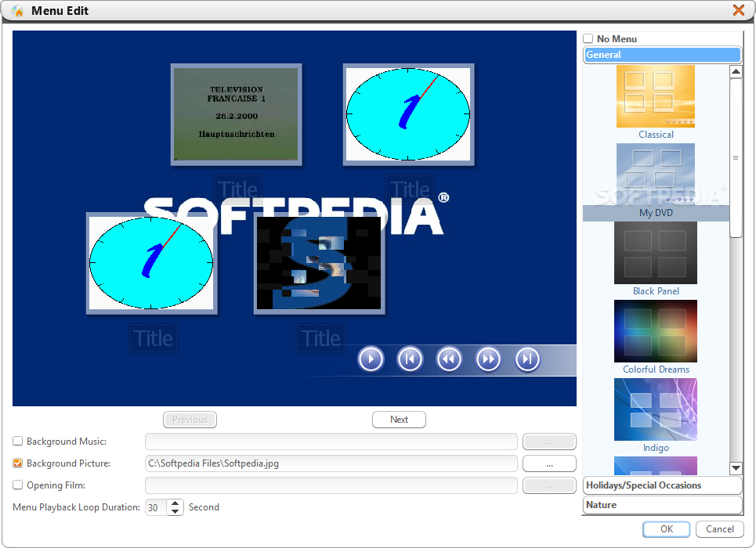The width and height of the screenshot is (756, 548).
Task: Click the play button in menu preview
Action: point(371,359)
